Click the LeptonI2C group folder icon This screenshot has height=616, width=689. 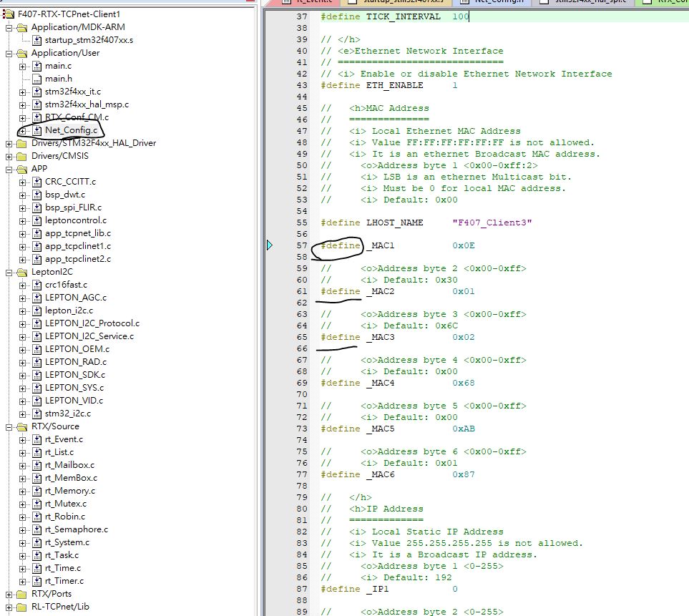21,272
